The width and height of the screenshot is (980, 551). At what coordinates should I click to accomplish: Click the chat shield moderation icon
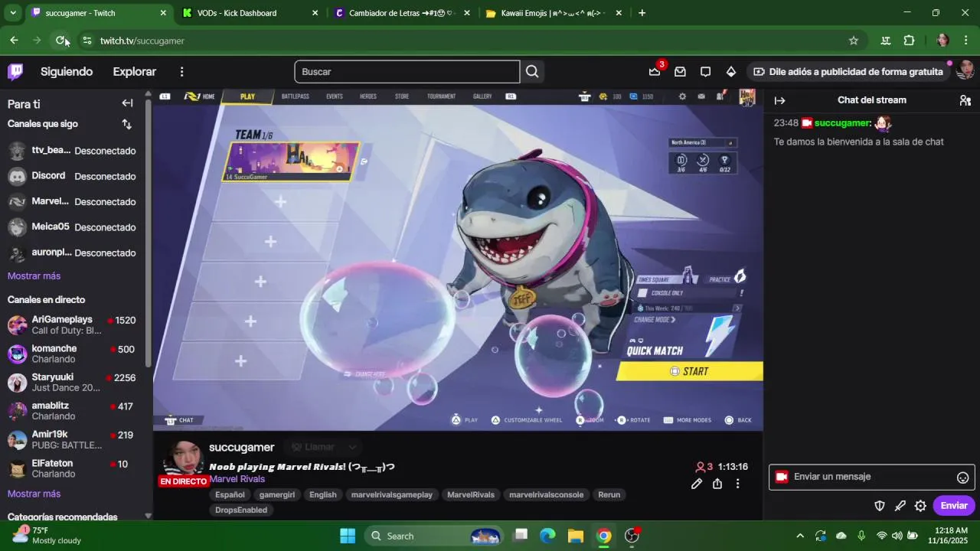tap(880, 506)
